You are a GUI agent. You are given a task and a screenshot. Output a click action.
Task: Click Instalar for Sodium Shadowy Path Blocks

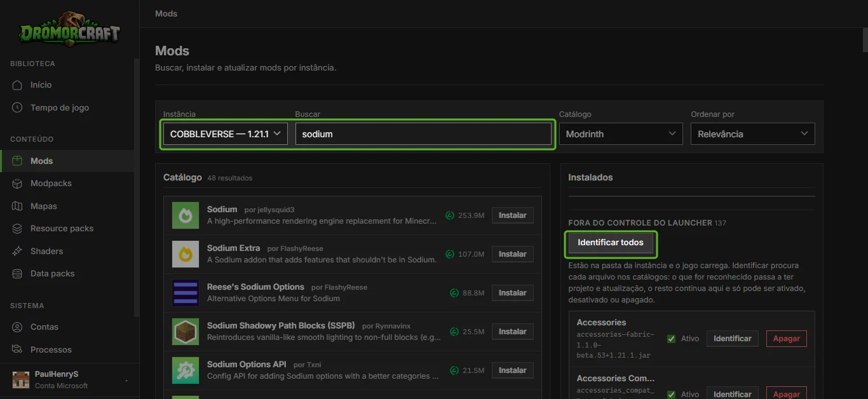512,332
